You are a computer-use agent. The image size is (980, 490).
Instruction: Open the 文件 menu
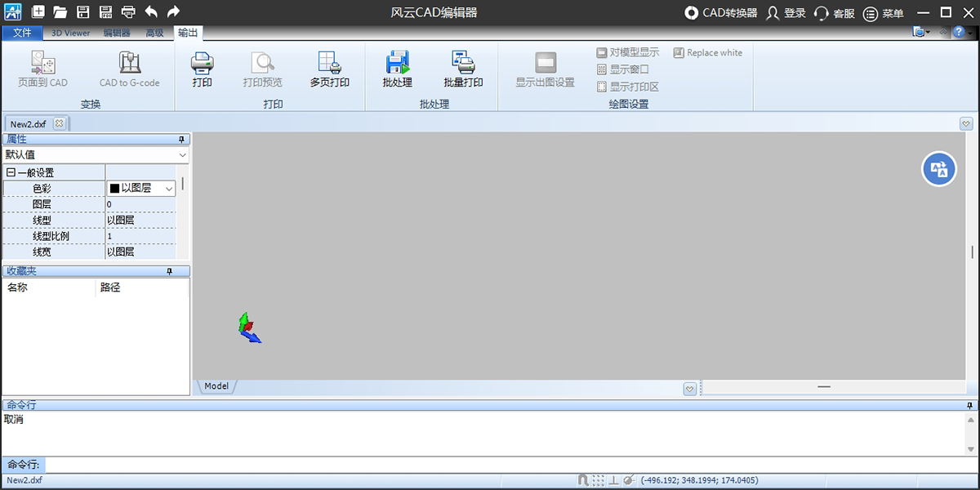tap(23, 33)
